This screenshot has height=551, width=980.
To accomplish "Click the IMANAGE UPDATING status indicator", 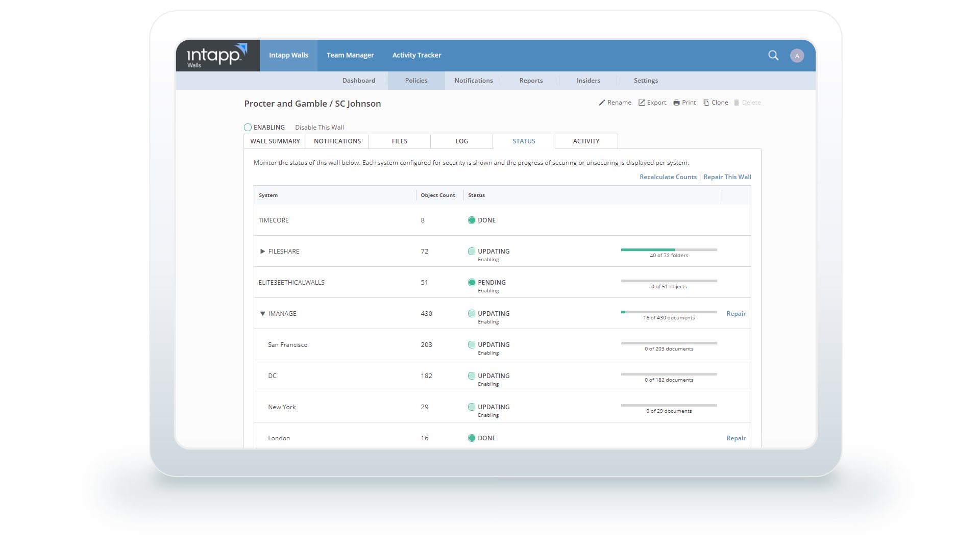I will coord(472,314).
